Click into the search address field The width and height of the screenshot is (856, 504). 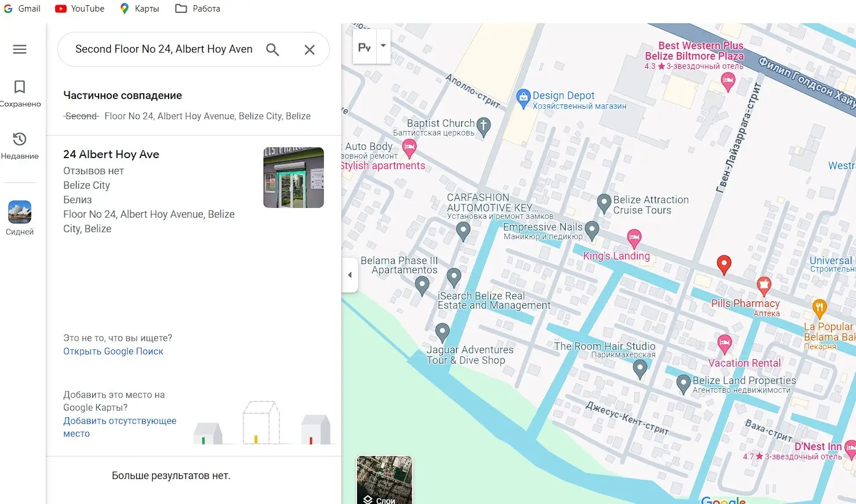(x=164, y=49)
